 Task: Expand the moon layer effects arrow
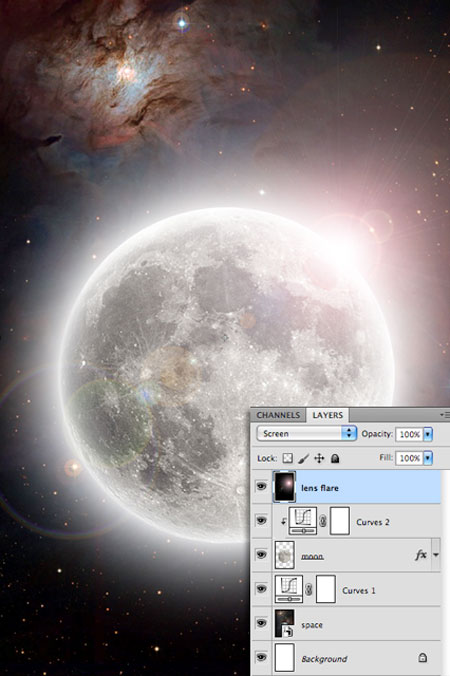point(436,555)
